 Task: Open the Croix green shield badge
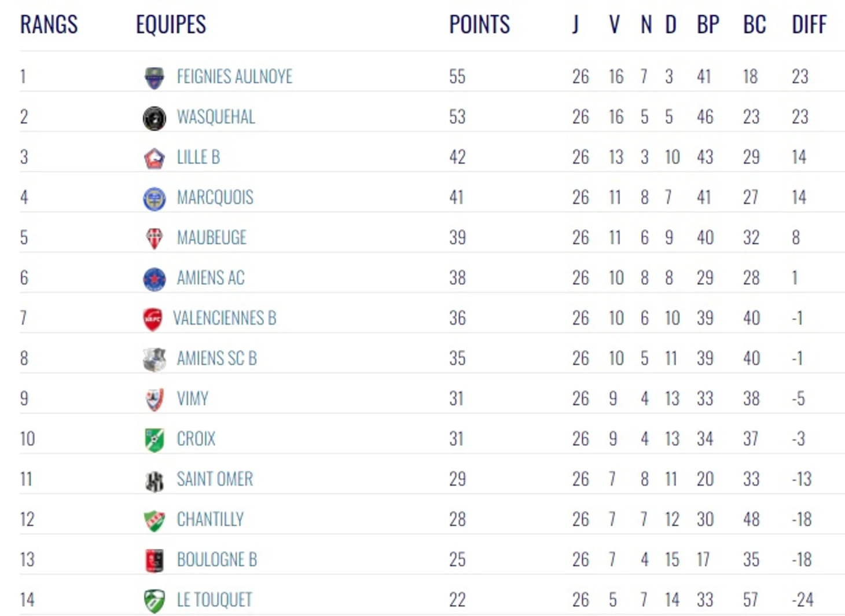tap(154, 440)
